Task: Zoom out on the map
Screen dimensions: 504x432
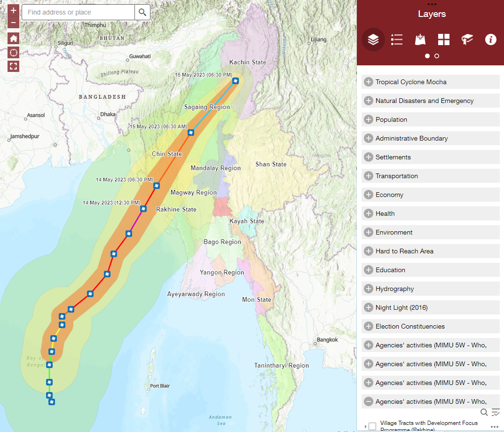Action: click(14, 22)
